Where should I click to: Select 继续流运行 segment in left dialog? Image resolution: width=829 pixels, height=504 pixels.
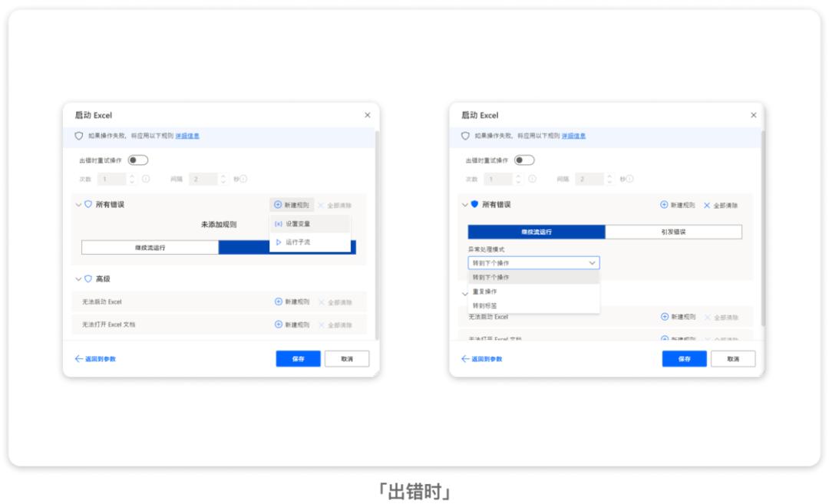point(150,247)
